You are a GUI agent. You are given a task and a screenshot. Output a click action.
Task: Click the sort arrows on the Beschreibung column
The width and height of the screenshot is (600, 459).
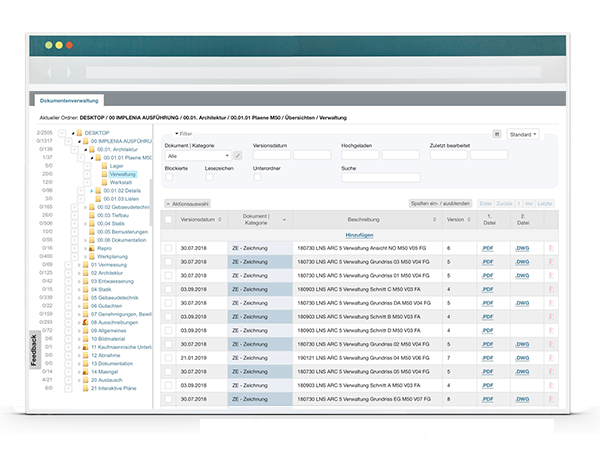point(433,219)
